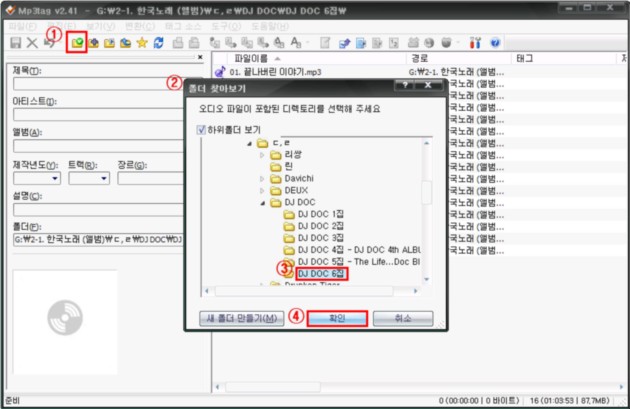This screenshot has width=630, height=409.
Task: Click the Tag to Filename converter icon
Action: tap(215, 43)
